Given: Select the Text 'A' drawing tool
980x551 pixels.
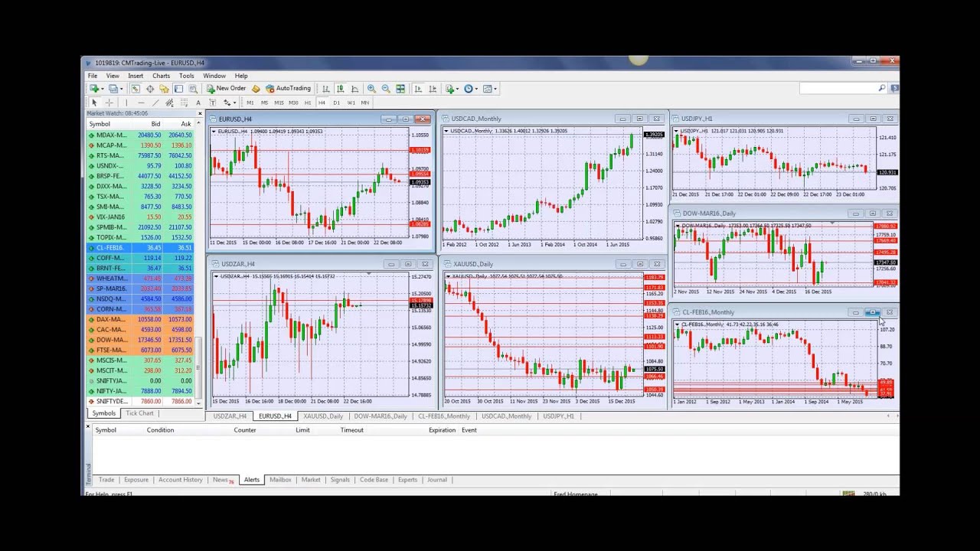Looking at the screenshot, I should 198,103.
